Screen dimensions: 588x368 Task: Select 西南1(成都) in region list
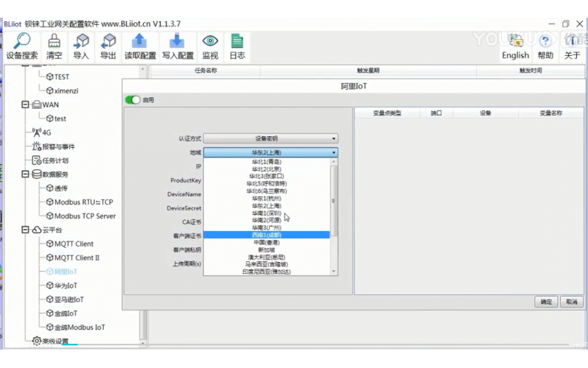point(266,235)
